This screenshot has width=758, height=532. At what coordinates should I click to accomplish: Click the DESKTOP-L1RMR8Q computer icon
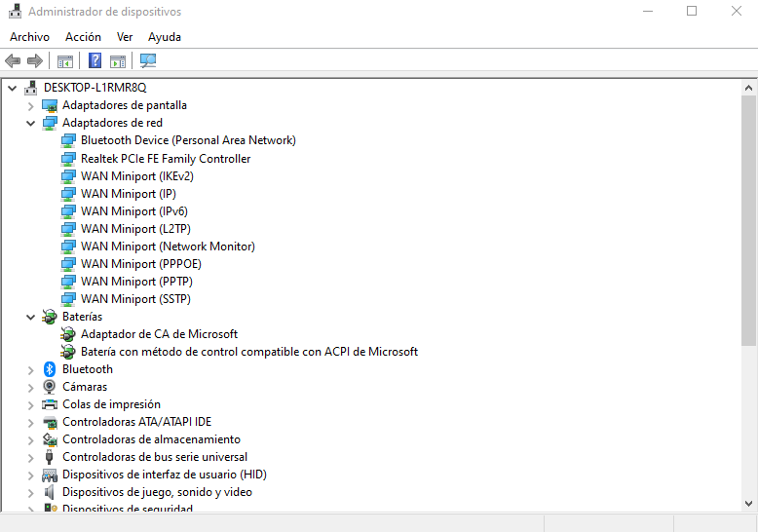[31, 88]
